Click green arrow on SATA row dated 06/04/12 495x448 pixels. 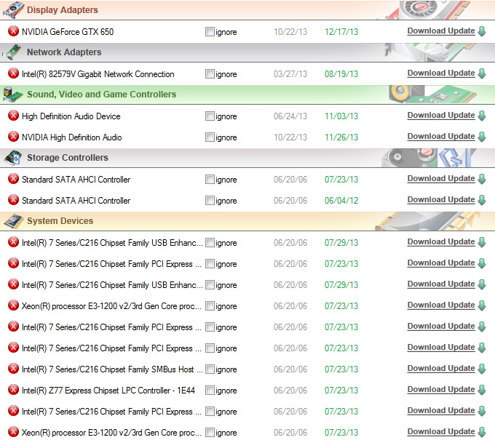[482, 200]
